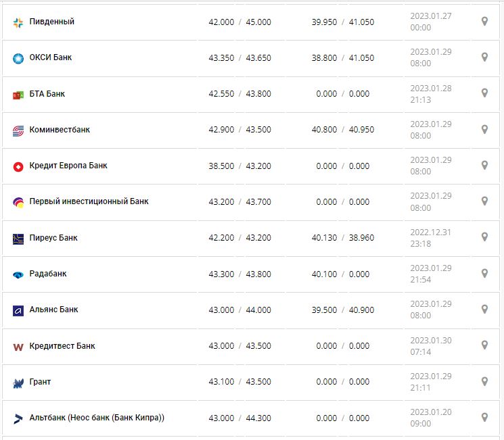
Task: Click the Радабанк map marker icon
Action: [x=484, y=274]
